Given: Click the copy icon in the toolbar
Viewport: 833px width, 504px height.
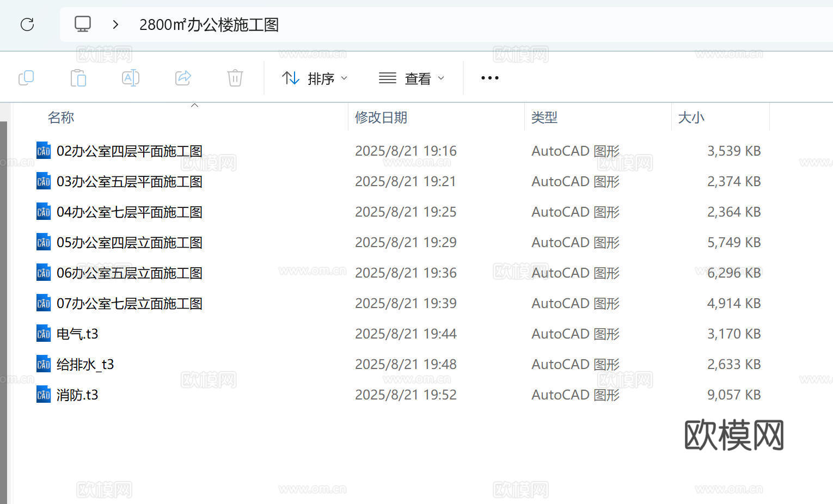Looking at the screenshot, I should pyautogui.click(x=26, y=78).
